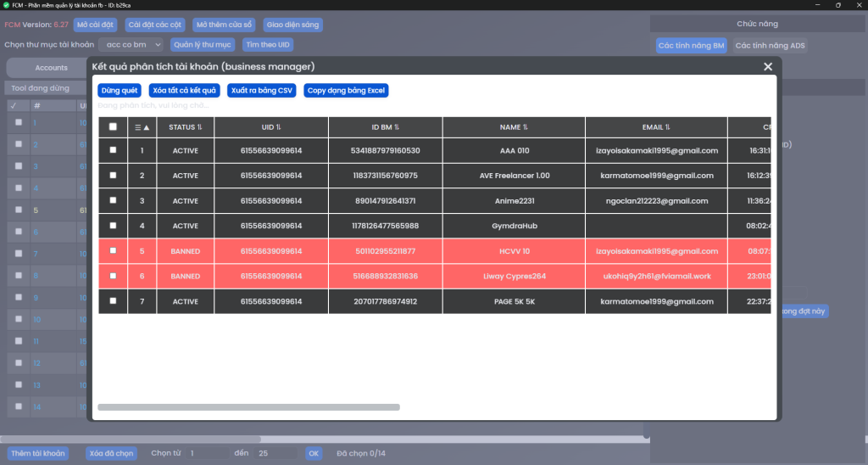
Task: Sort results by EMAIL column icon
Action: point(668,127)
